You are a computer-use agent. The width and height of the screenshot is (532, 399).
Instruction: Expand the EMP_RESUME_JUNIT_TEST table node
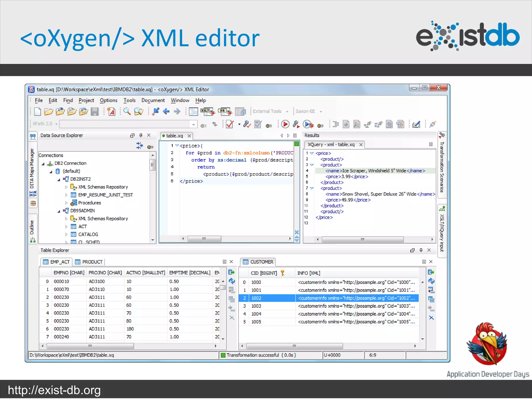(66, 195)
